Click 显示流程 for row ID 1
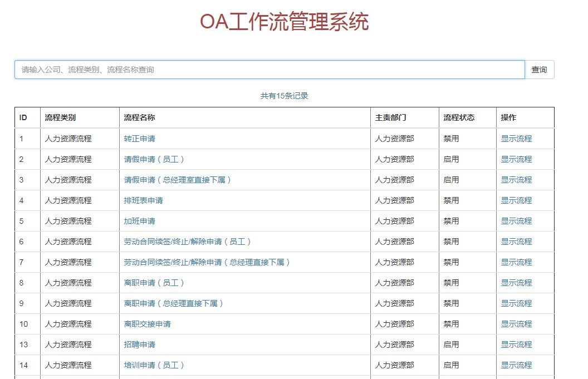588x379 pixels. pyautogui.click(x=516, y=139)
